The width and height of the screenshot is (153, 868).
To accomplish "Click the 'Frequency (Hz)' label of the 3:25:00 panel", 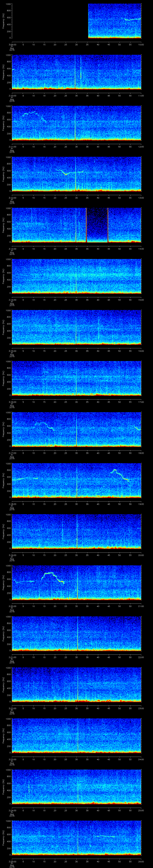I will click(x=3, y=838).
